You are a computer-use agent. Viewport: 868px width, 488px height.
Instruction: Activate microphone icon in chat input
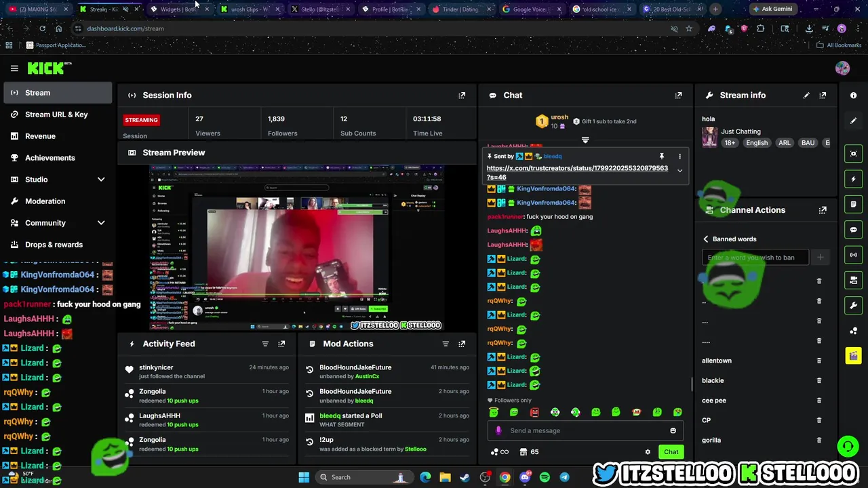[x=498, y=430]
